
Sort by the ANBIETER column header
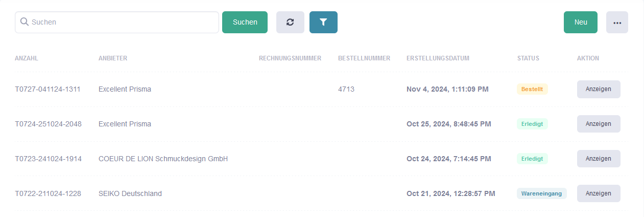(x=113, y=58)
